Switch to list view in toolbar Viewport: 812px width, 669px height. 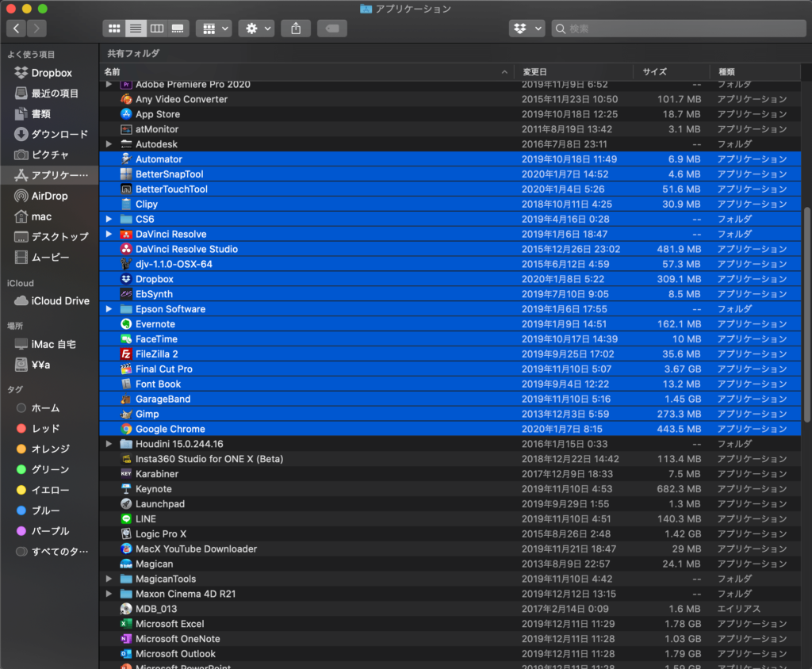[x=136, y=29]
